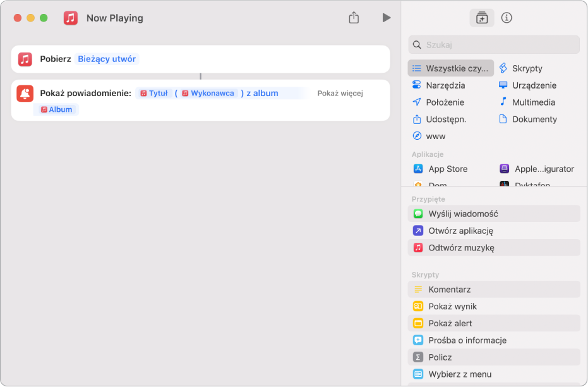Choose the Pokaż alert action
588x387 pixels.
(x=494, y=323)
